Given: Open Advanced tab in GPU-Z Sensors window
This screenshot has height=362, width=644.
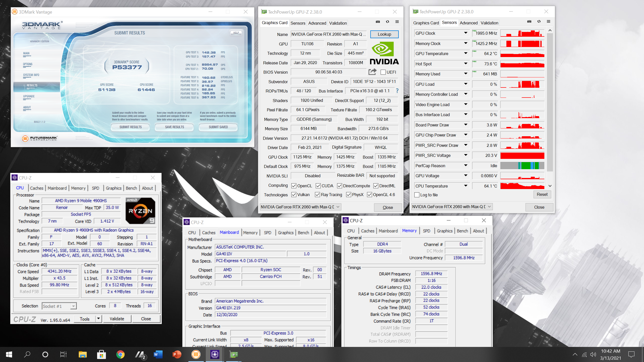Looking at the screenshot, I should 468,23.
